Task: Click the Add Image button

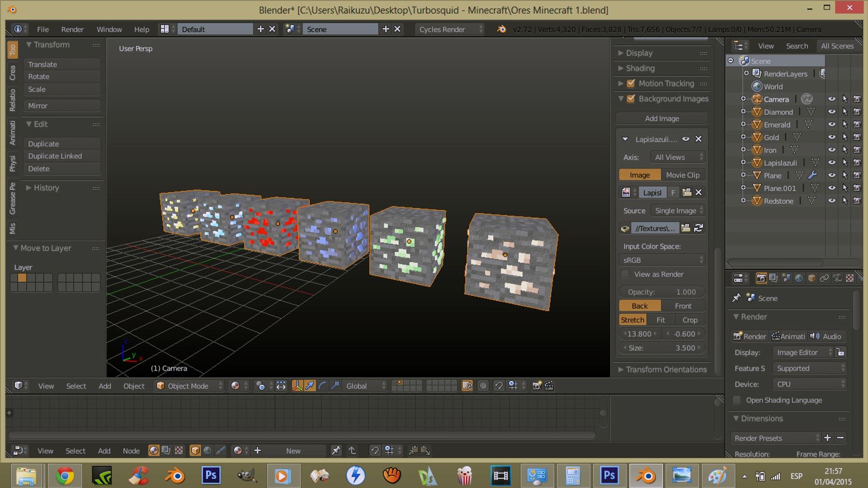Action: [x=662, y=118]
